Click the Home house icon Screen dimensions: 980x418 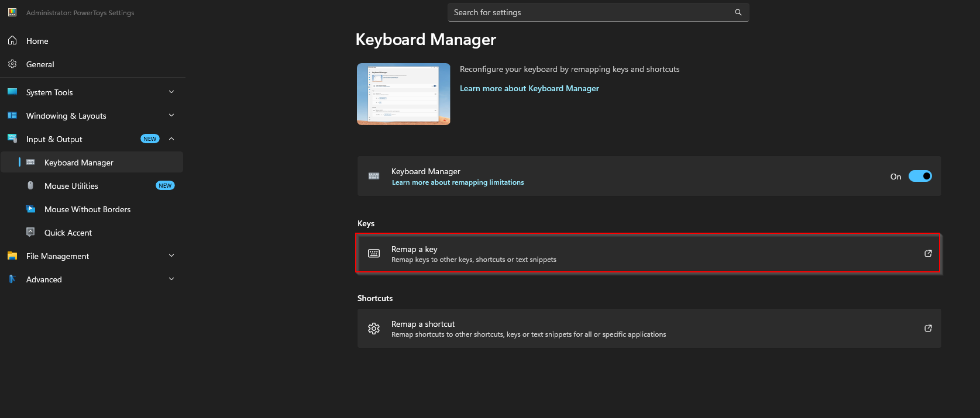pyautogui.click(x=12, y=41)
